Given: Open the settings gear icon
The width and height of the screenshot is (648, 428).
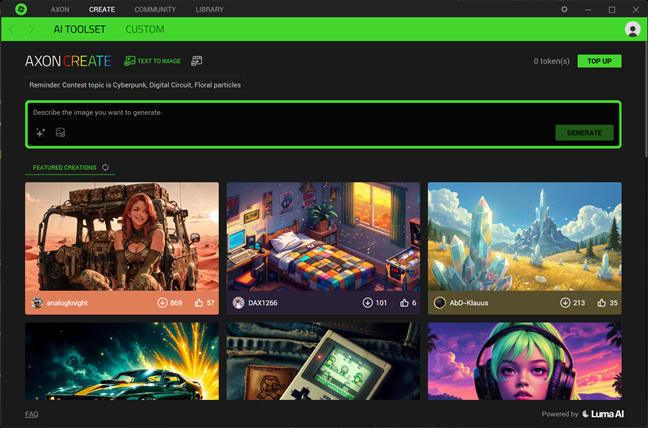Looking at the screenshot, I should [564, 9].
